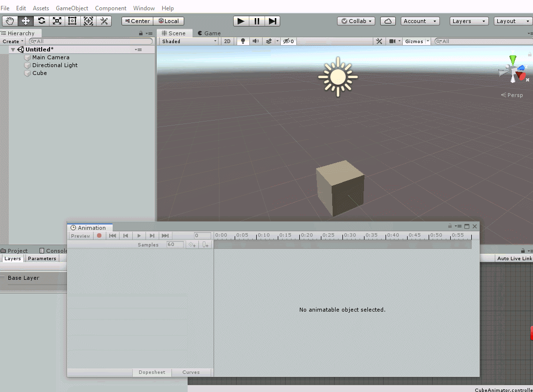Enable animation recording mode
The image size is (533, 392).
click(99, 236)
